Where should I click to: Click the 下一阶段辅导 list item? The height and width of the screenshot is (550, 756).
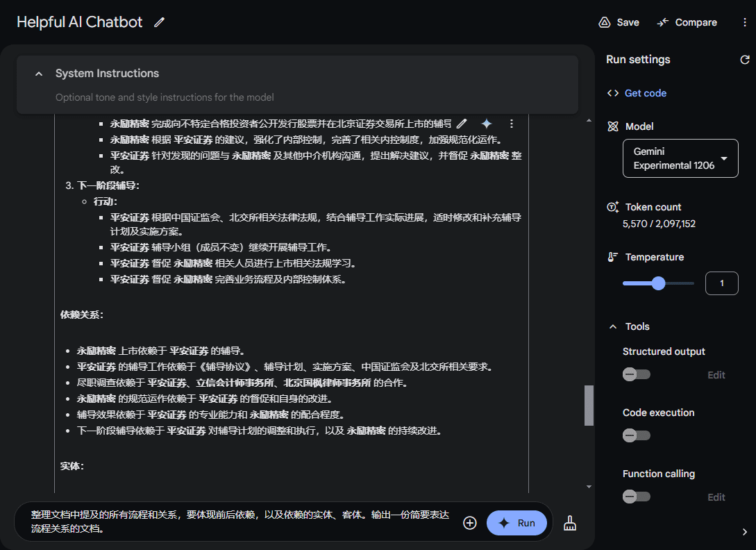(x=108, y=185)
